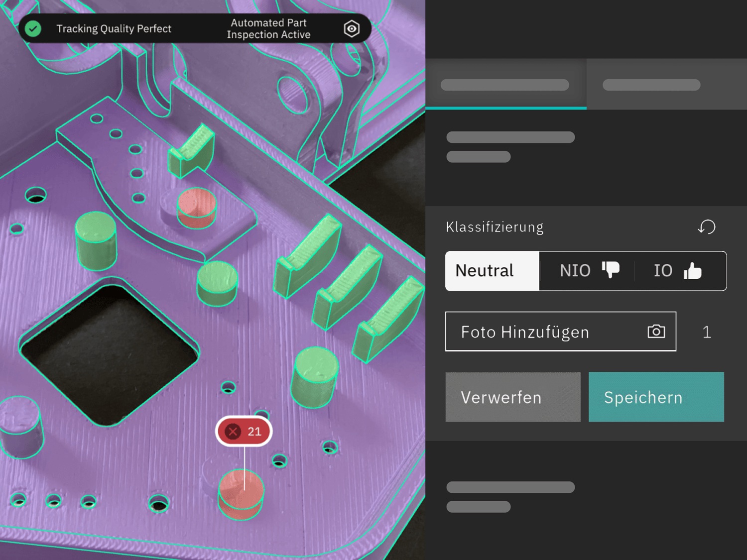Open the hexagonal inspection target icon
The width and height of the screenshot is (747, 560).
(x=352, y=29)
